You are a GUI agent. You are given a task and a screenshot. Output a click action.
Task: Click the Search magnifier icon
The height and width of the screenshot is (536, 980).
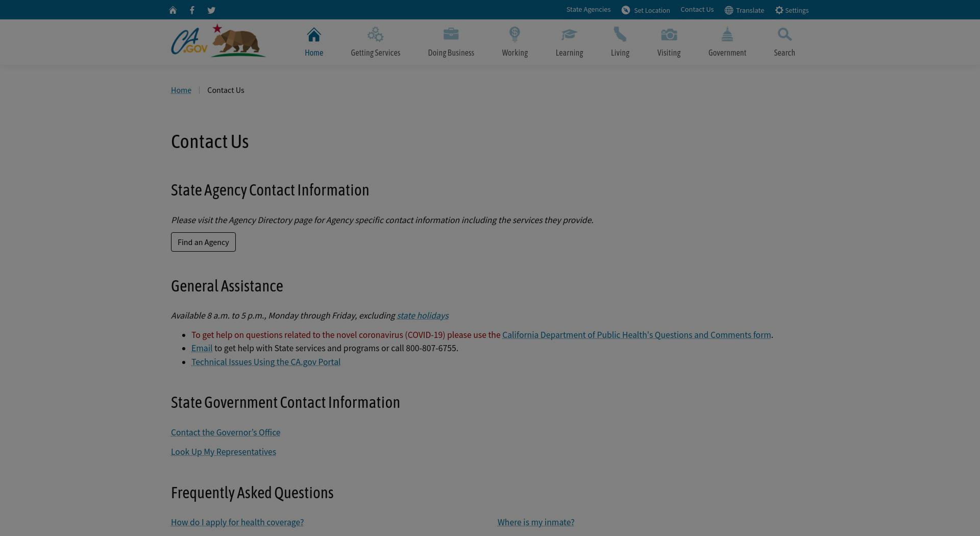(785, 35)
